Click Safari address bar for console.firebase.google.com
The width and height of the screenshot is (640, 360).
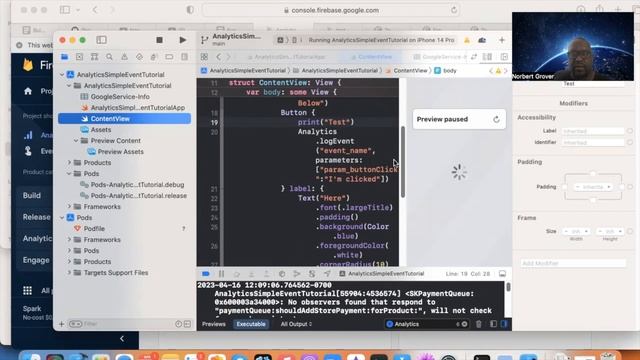331,10
